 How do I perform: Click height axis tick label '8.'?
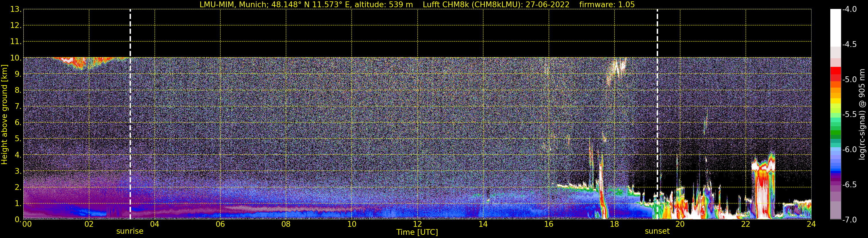point(18,90)
